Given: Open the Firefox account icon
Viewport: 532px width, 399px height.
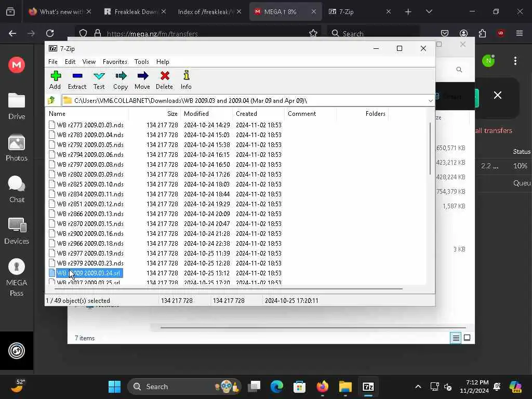Looking at the screenshot, I should 463,33.
